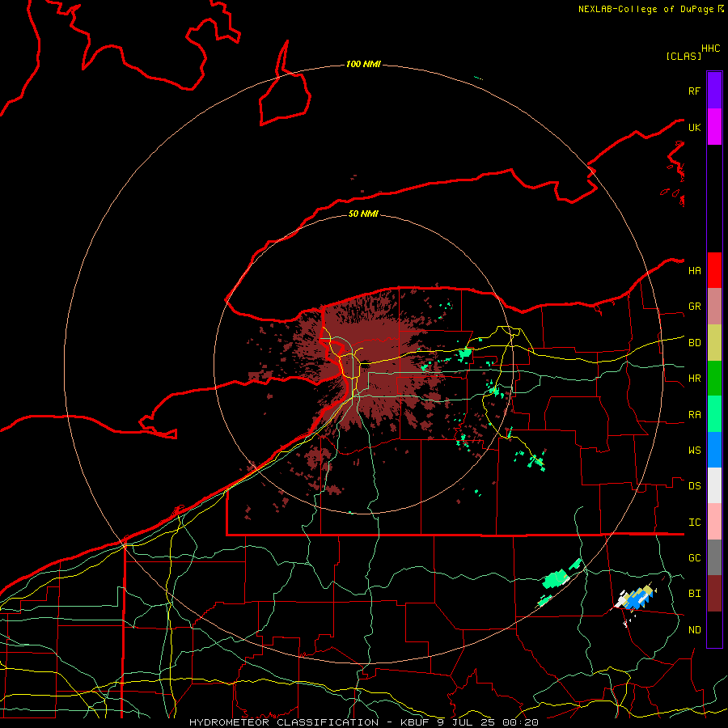Screen dimensions: 728x728
Task: Click the WS legend label
Action: click(x=694, y=451)
